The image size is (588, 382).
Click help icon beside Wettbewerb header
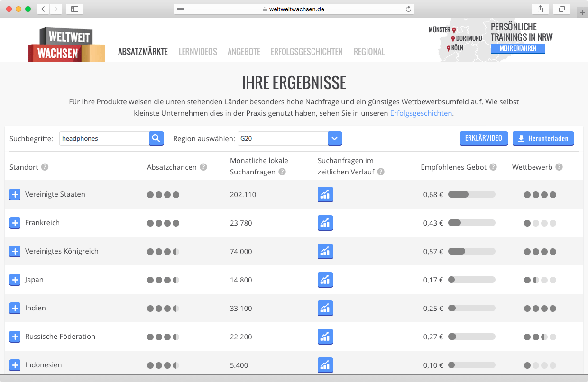559,167
